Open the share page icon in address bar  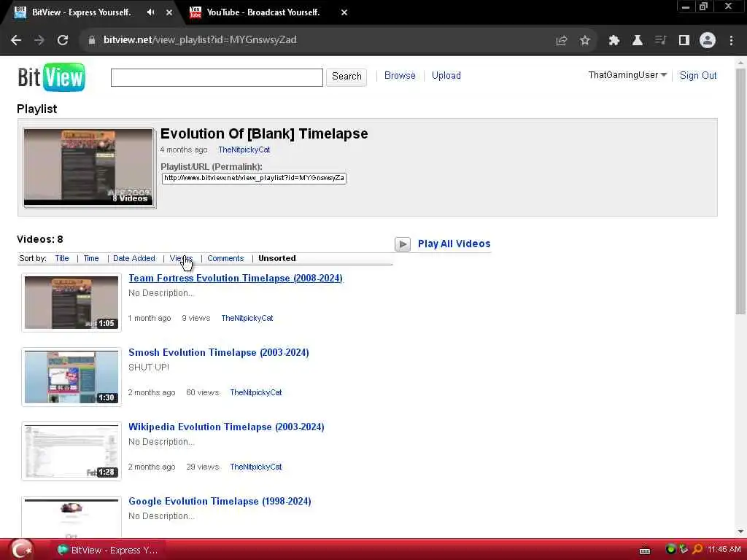tap(562, 41)
